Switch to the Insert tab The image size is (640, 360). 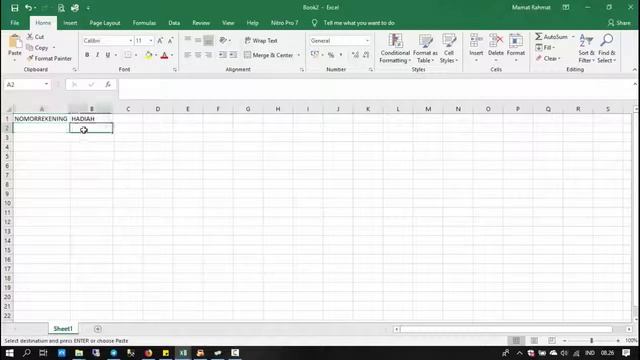[70, 23]
